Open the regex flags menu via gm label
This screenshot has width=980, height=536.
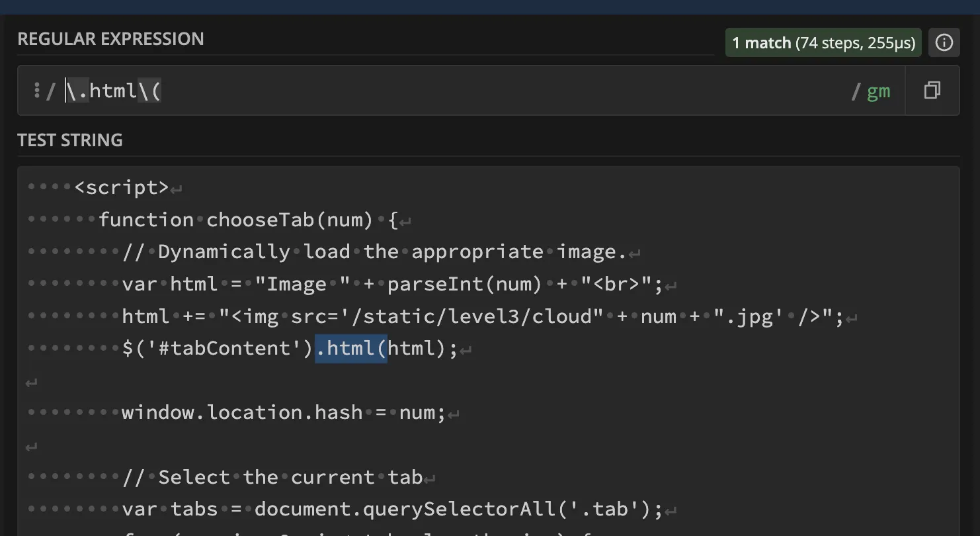pos(879,91)
